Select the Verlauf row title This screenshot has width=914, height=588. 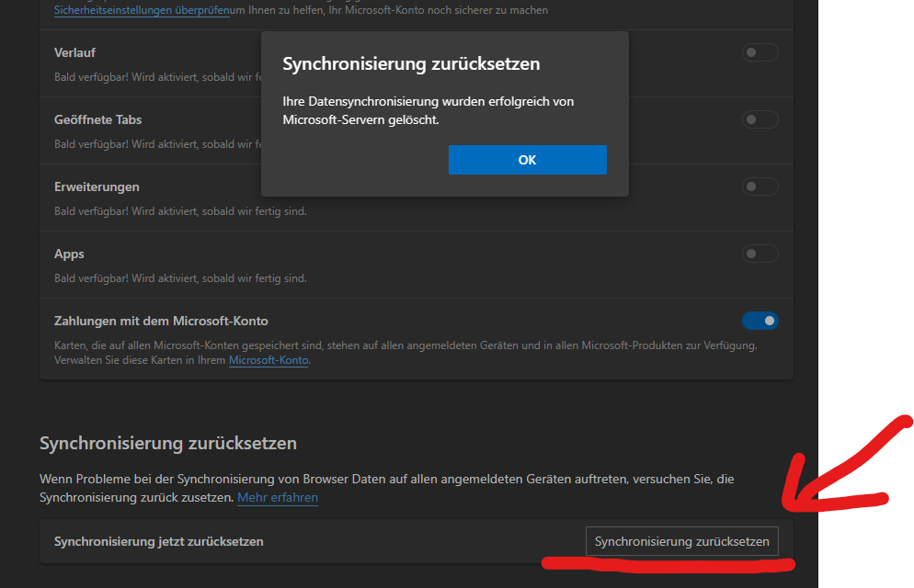pos(74,52)
